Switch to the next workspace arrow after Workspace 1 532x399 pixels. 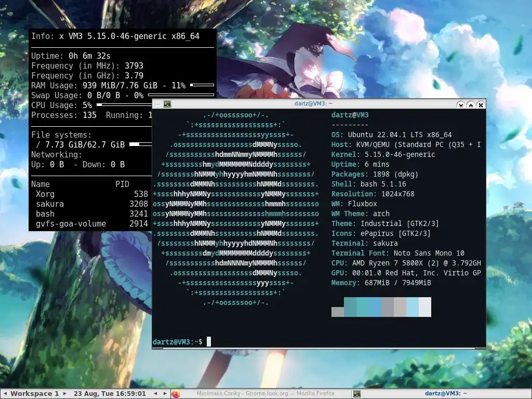tap(65, 394)
